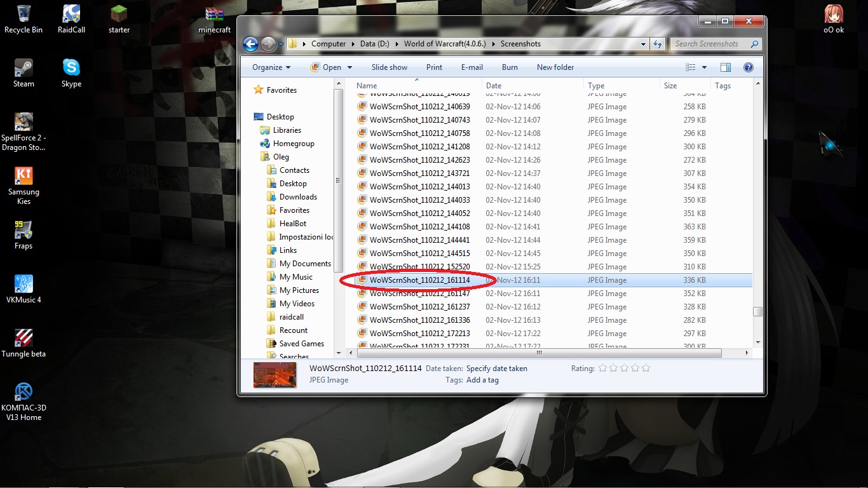The height and width of the screenshot is (488, 868).
Task: Select Saved Games in navigation pane
Action: (x=302, y=344)
